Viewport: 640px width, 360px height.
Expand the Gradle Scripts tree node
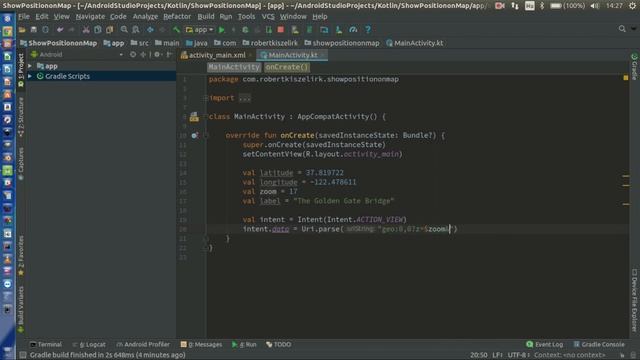coord(30,76)
